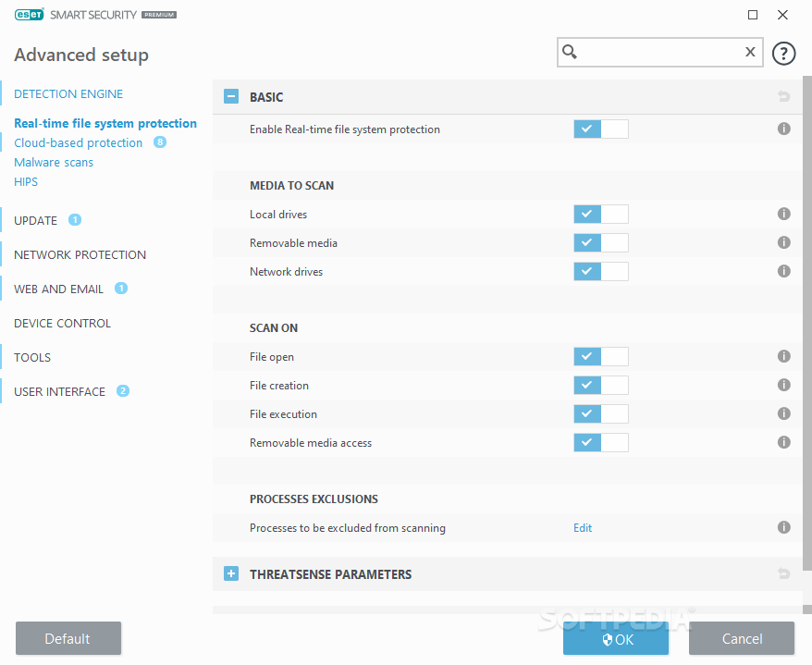Open Detection Engine category
Screen dimensions: 812x665
(68, 93)
